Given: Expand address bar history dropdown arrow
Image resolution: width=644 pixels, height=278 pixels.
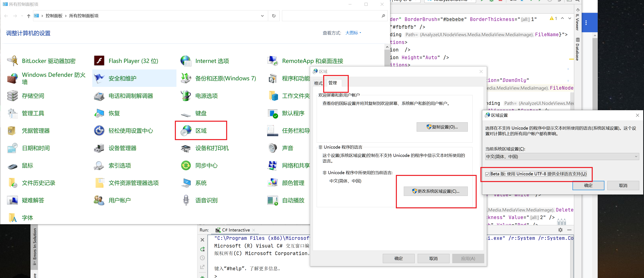Looking at the screenshot, I should (x=262, y=16).
